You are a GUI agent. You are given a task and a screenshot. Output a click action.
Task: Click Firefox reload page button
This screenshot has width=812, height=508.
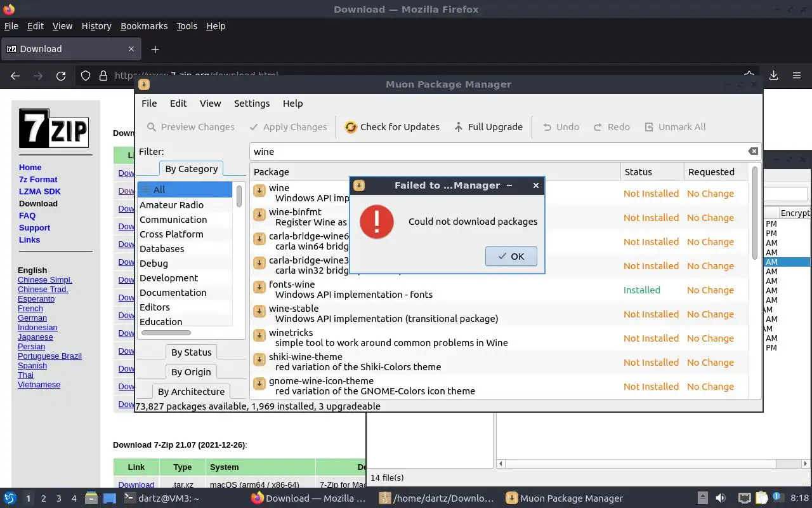click(61, 76)
